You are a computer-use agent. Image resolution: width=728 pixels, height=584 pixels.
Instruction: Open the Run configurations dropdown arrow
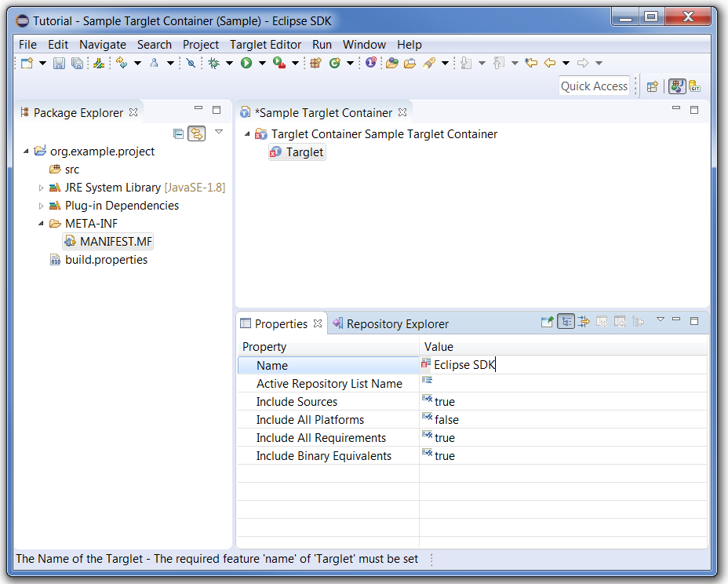point(262,63)
